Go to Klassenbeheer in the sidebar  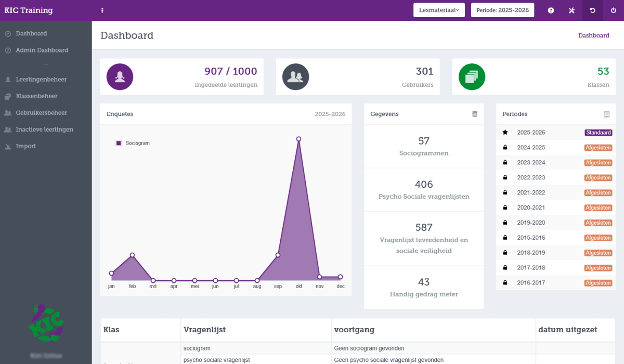click(x=36, y=96)
